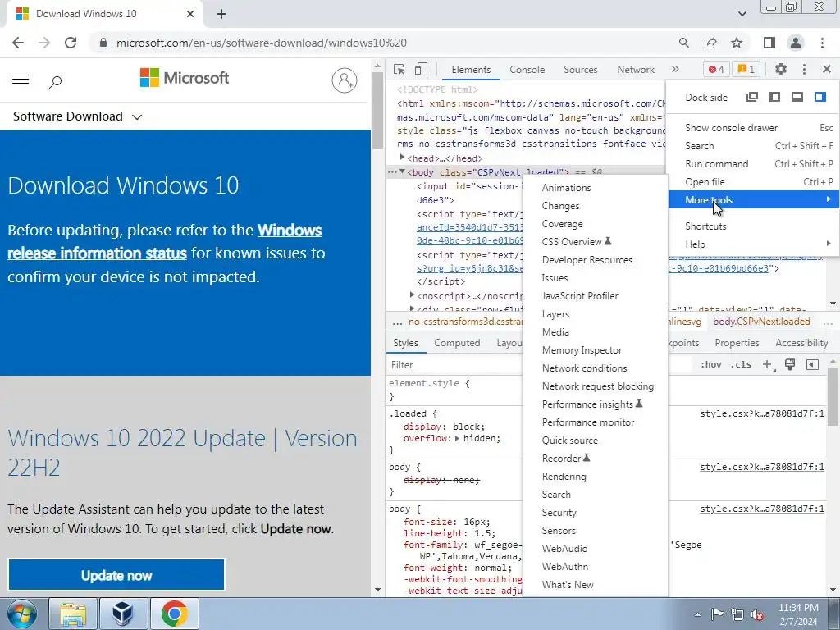Toggle rendering emulations paintbrush icon
The image size is (840, 630).
tap(790, 364)
